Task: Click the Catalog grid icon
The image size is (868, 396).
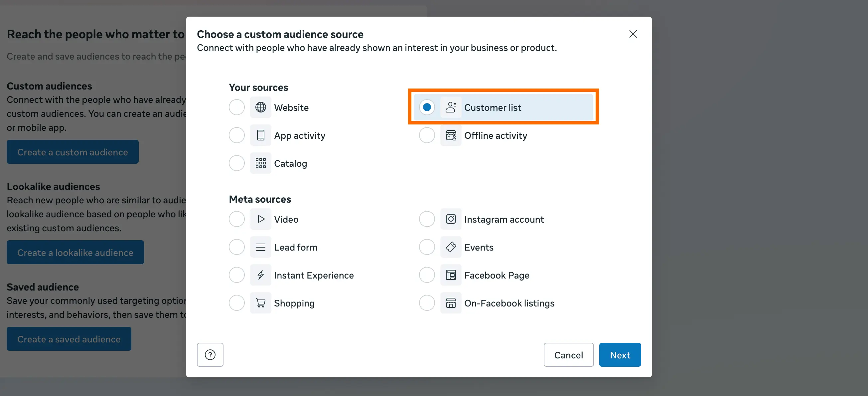Action: pos(260,163)
